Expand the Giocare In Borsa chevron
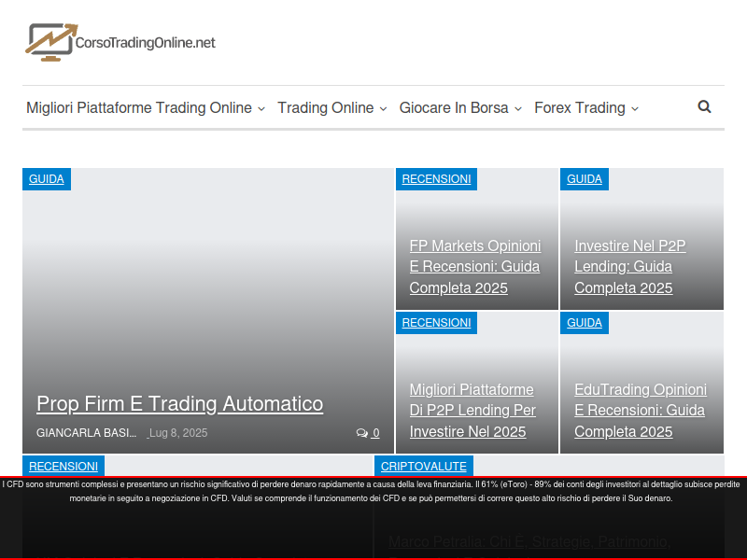Screen dimensions: 747x560 click(x=518, y=109)
